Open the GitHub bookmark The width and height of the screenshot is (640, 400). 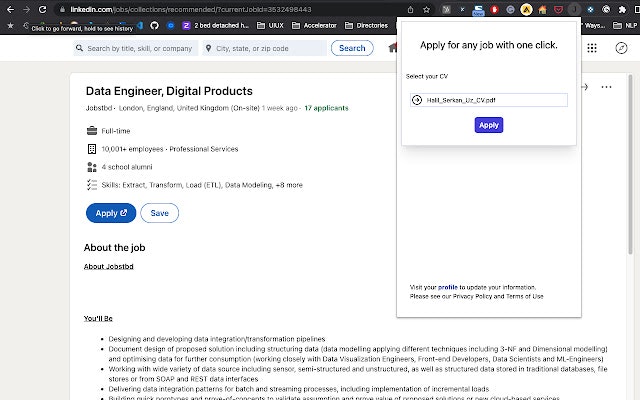coord(154,25)
